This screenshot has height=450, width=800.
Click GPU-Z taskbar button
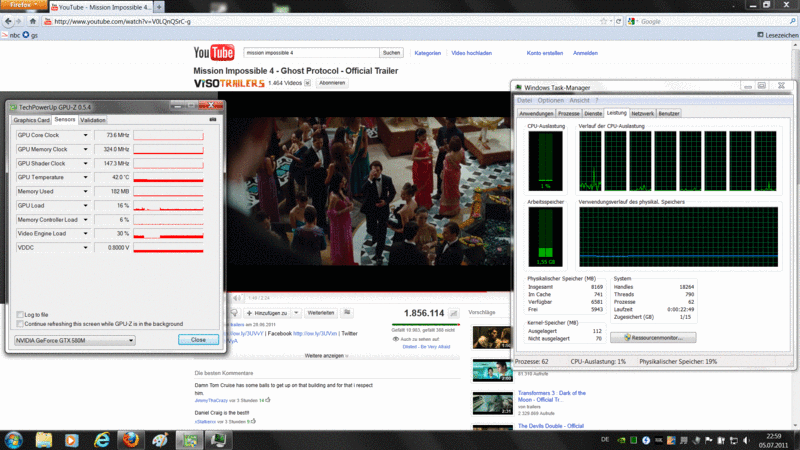pos(190,440)
